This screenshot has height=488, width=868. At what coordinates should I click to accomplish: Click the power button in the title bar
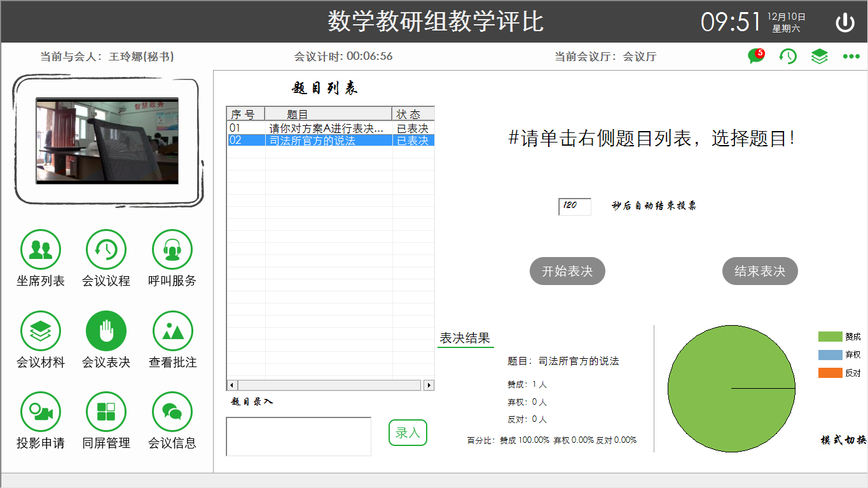pos(846,21)
